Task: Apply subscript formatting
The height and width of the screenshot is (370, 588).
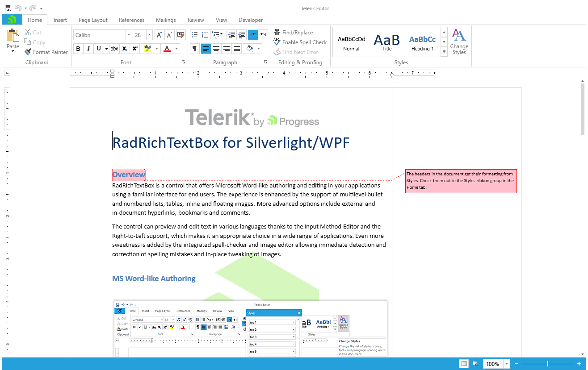Action: pos(124,49)
